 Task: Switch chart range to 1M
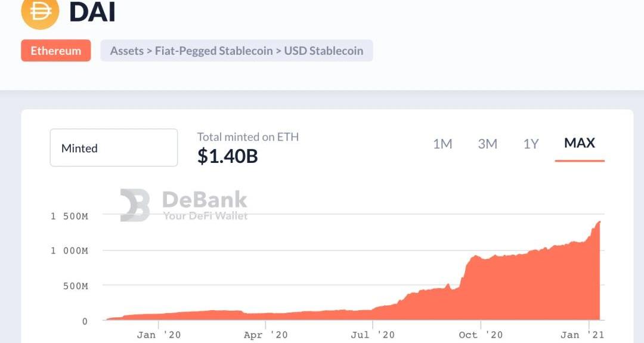[x=442, y=144]
